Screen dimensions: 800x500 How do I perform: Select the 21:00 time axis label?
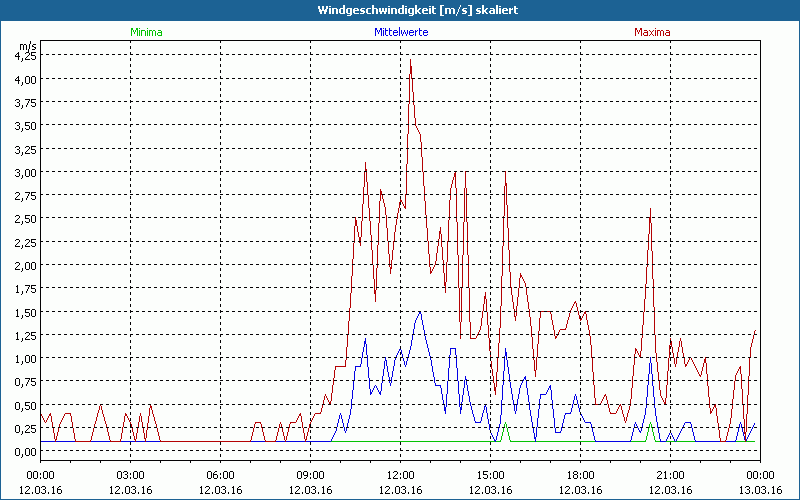(x=670, y=474)
